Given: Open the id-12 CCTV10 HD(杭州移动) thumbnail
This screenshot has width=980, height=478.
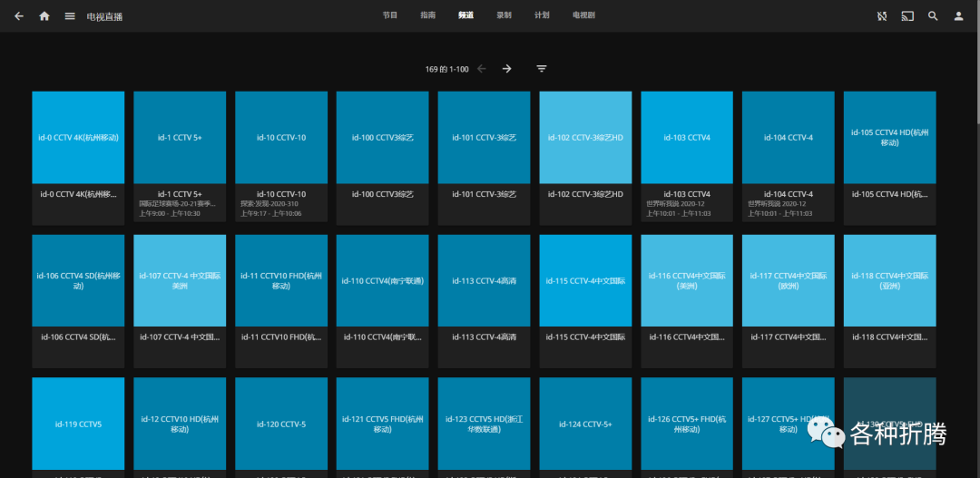Looking at the screenshot, I should pyautogui.click(x=180, y=424).
